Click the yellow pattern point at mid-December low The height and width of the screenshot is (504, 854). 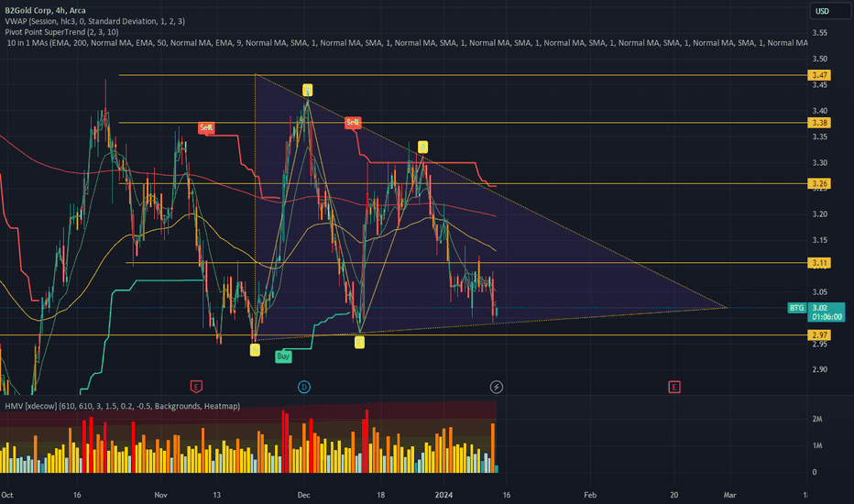[x=359, y=342]
